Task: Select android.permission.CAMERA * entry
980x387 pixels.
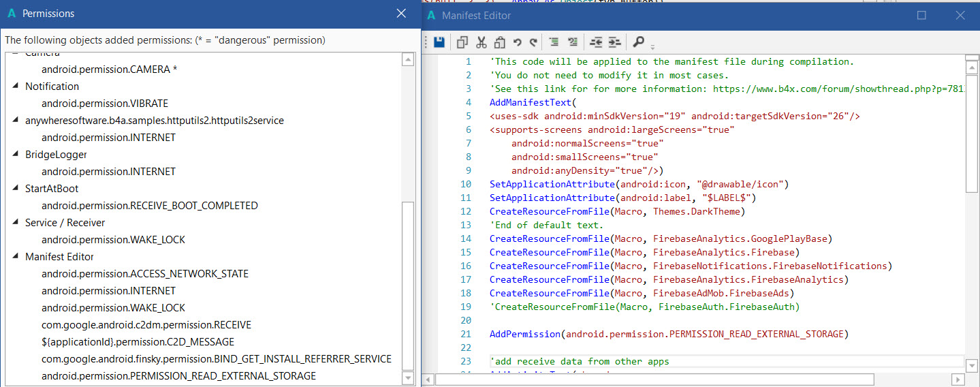Action: (x=109, y=69)
